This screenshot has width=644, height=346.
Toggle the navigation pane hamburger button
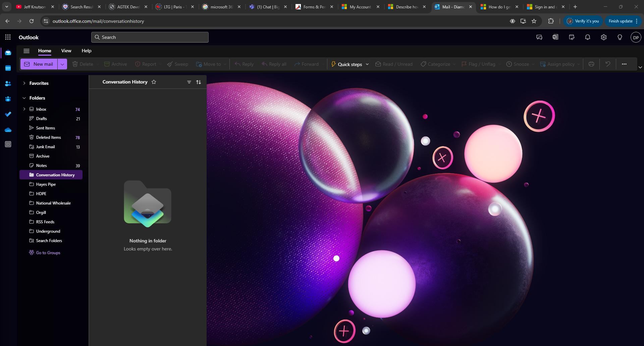click(x=26, y=51)
